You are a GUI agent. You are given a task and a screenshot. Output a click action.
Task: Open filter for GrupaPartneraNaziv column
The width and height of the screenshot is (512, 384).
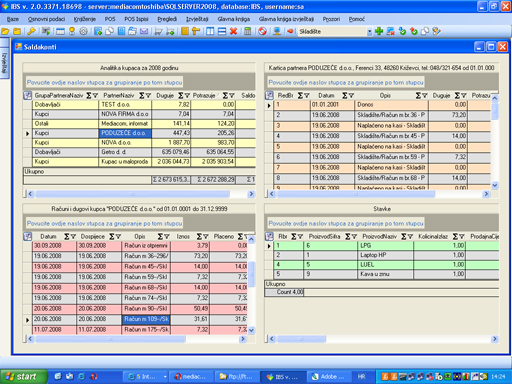(x=95, y=96)
